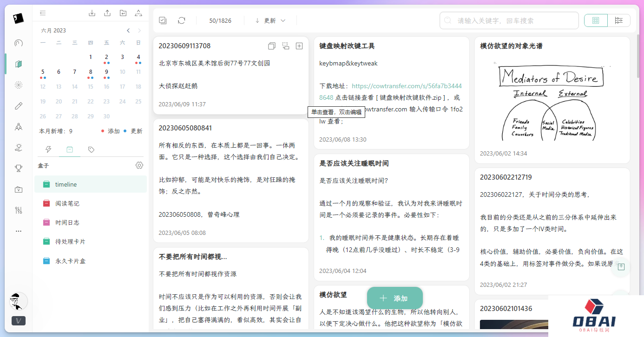Click the import download icon above calendar

pos(92,13)
